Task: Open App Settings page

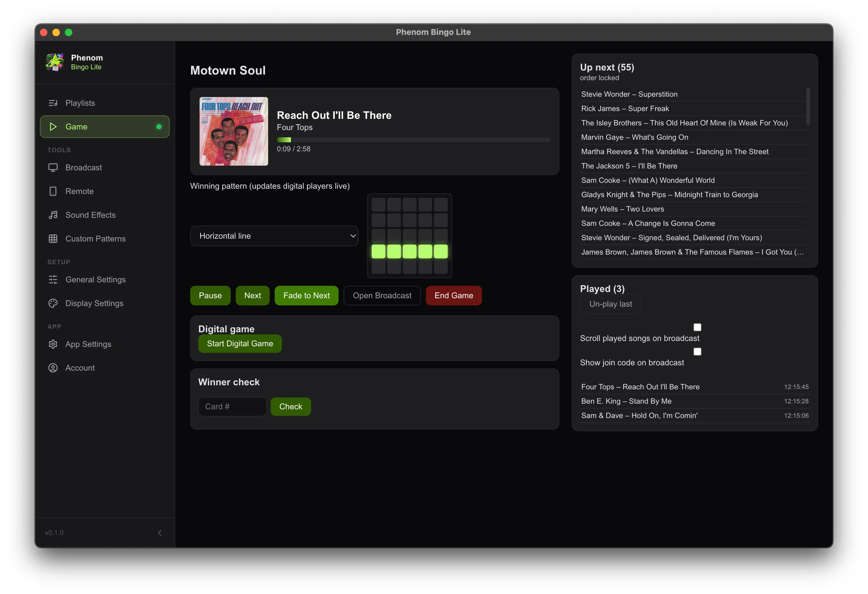Action: (x=104, y=344)
